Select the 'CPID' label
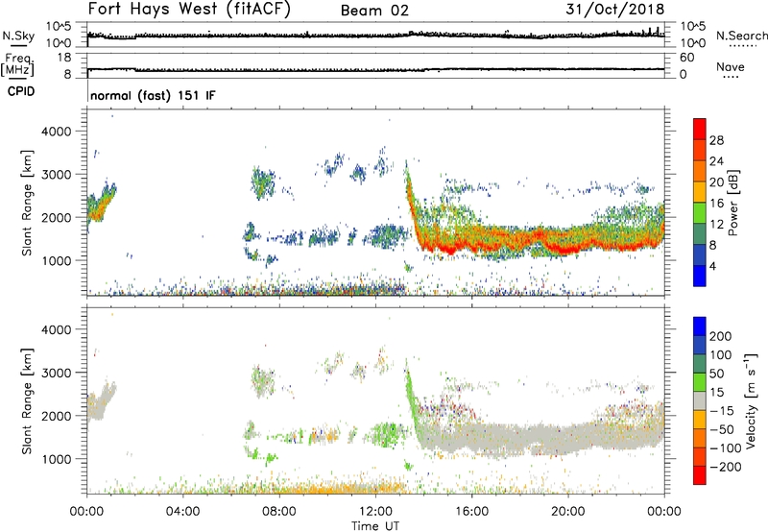Screen dimensions: 768x532 (21, 91)
